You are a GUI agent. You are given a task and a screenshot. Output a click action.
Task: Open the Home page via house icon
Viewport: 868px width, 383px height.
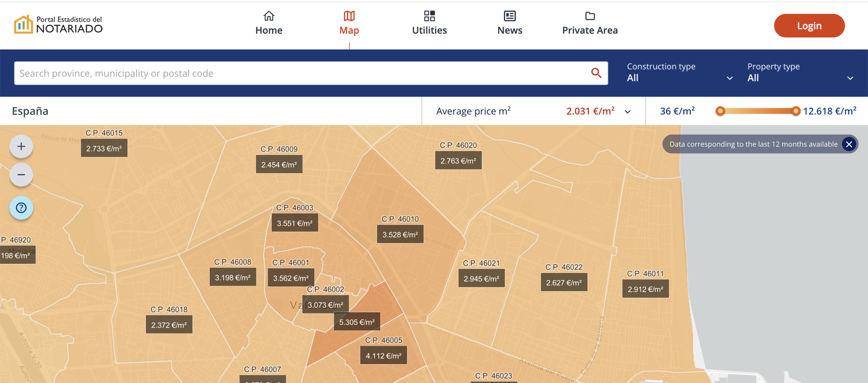(x=269, y=16)
